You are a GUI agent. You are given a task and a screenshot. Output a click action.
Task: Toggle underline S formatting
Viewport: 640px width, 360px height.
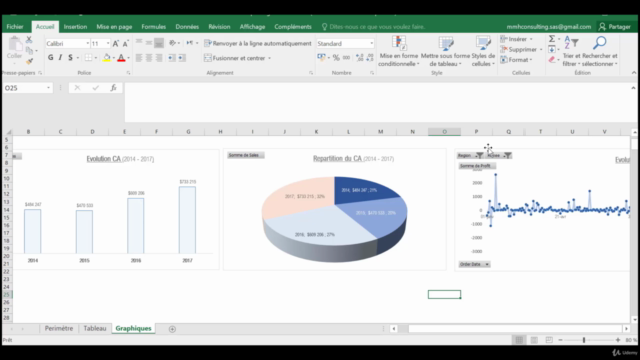tap(70, 58)
